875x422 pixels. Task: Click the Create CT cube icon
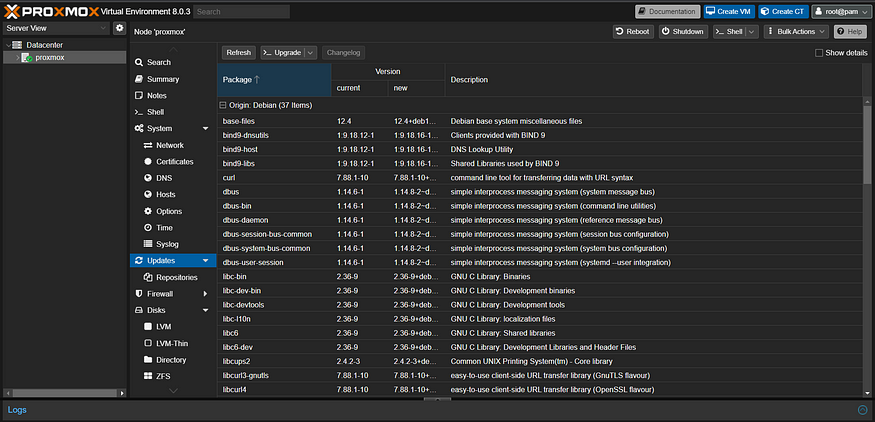coord(765,12)
